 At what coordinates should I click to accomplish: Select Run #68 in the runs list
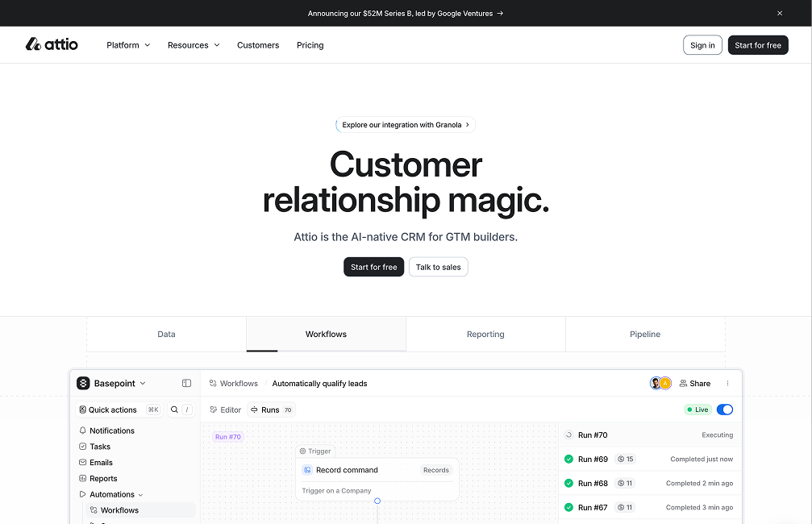pyautogui.click(x=593, y=483)
